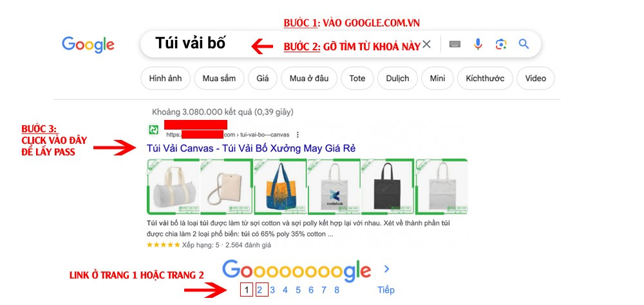Open the black tote bag thumbnail
The image size is (644, 305).
(x=387, y=187)
